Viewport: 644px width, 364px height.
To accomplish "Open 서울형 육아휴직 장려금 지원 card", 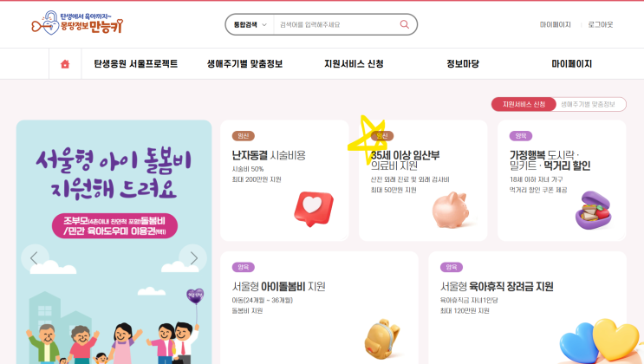I will click(x=527, y=308).
